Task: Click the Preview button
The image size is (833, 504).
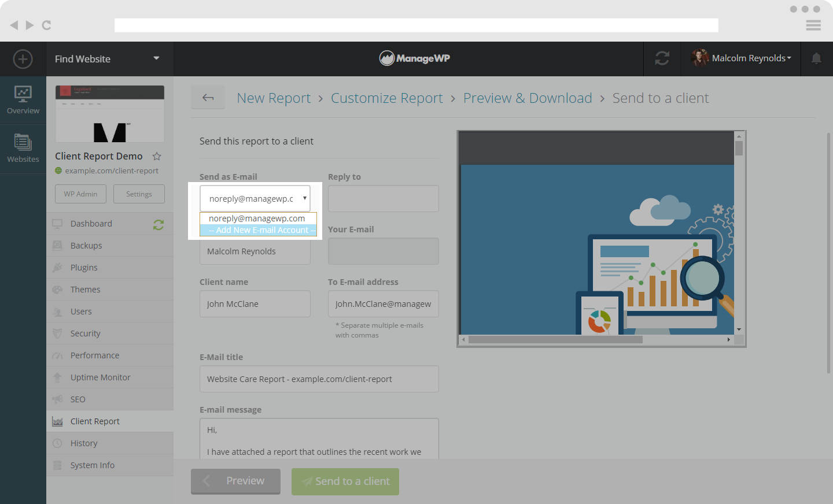Action: [x=235, y=481]
